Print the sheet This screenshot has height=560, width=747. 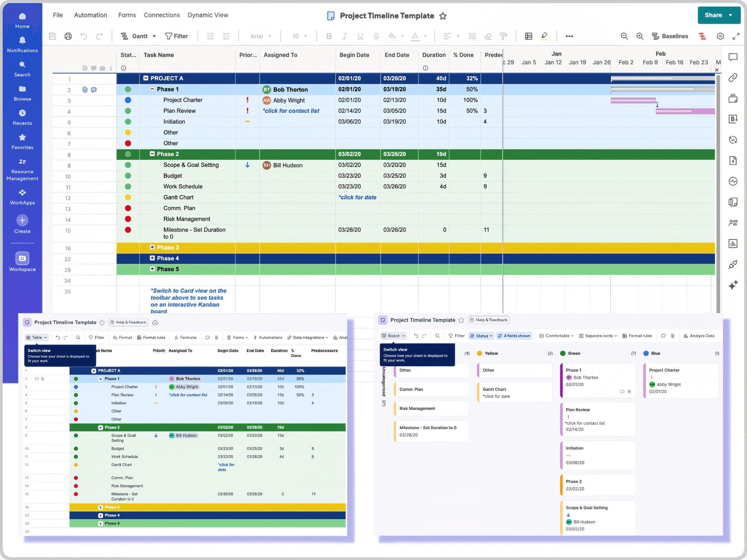pos(68,36)
